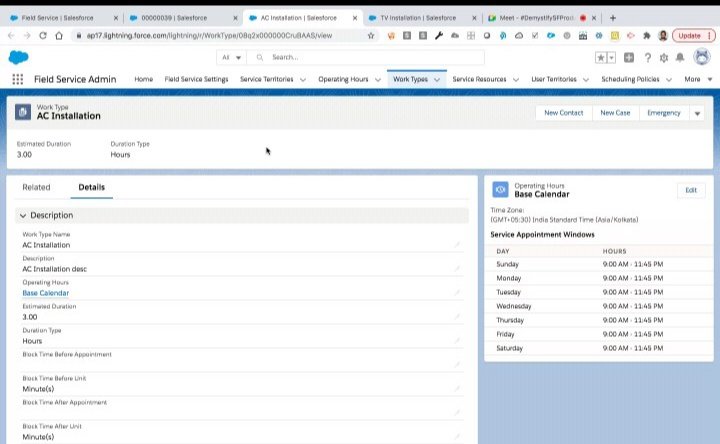Expand the User Territories nav dropdown
This screenshot has height=444, width=720.
click(x=585, y=79)
